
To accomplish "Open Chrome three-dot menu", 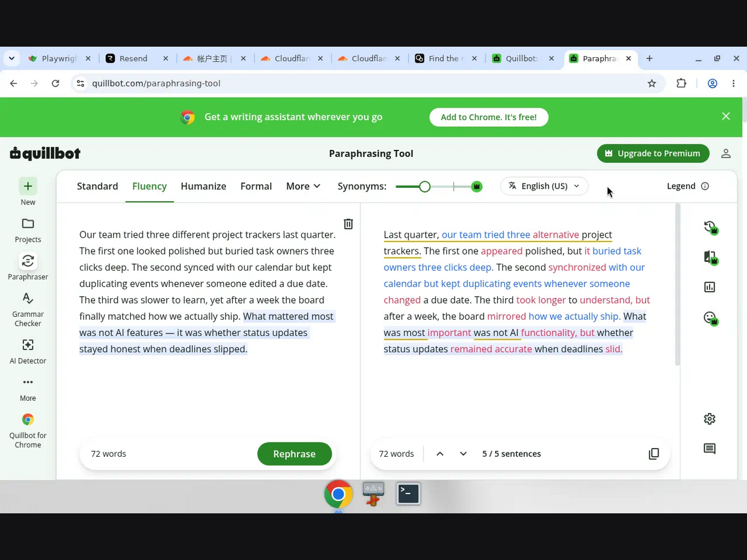I will click(733, 83).
